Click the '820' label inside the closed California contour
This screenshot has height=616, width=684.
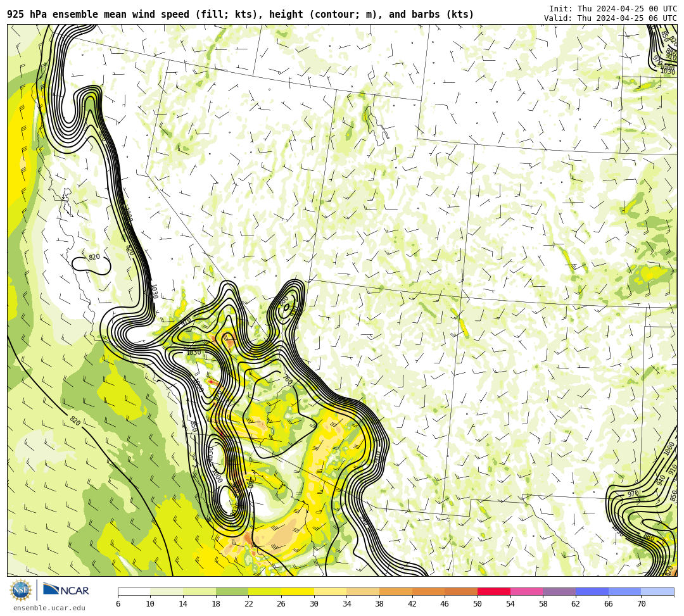pyautogui.click(x=94, y=257)
